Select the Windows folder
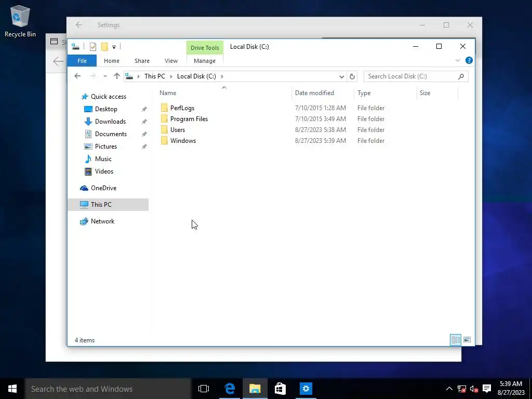Viewport: 532px width, 399px height. coord(183,140)
